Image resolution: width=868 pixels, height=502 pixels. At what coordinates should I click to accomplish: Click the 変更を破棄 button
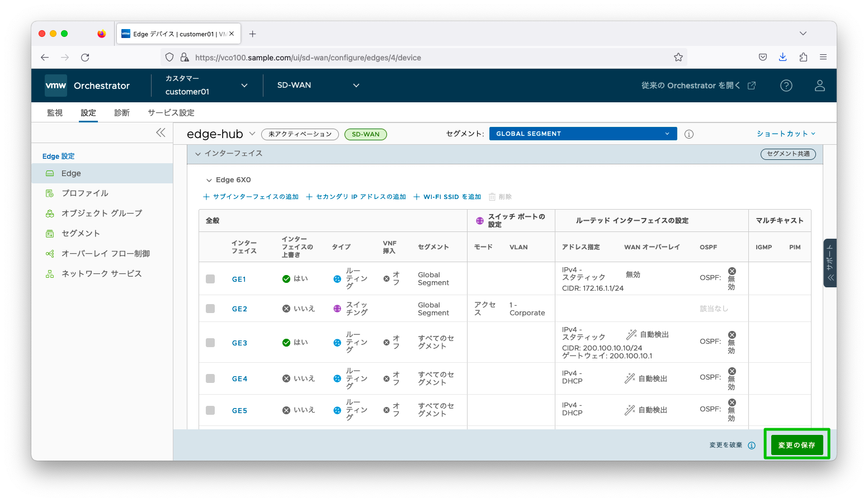(x=726, y=446)
